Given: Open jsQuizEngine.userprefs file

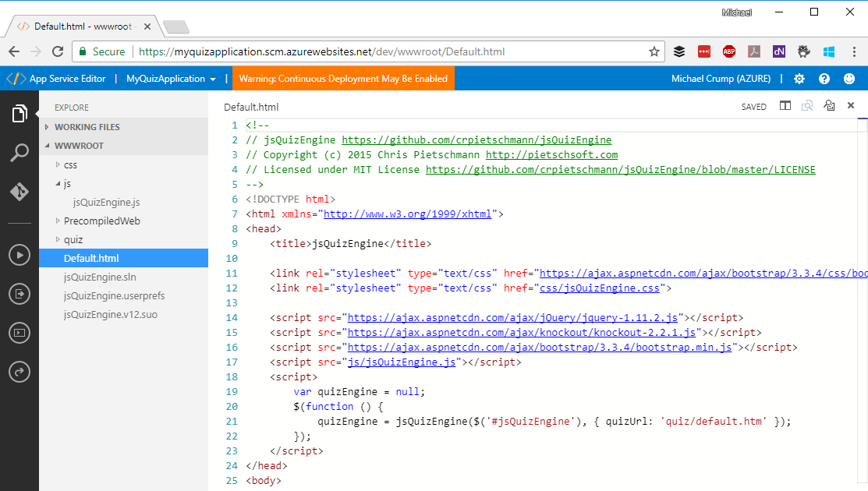Looking at the screenshot, I should [114, 296].
